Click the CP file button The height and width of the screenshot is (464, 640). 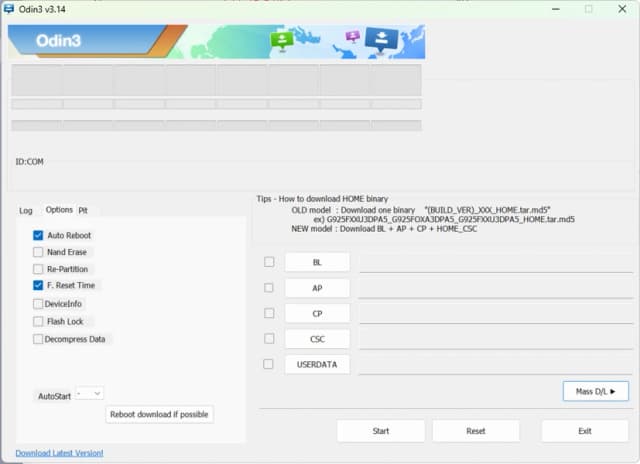317,313
